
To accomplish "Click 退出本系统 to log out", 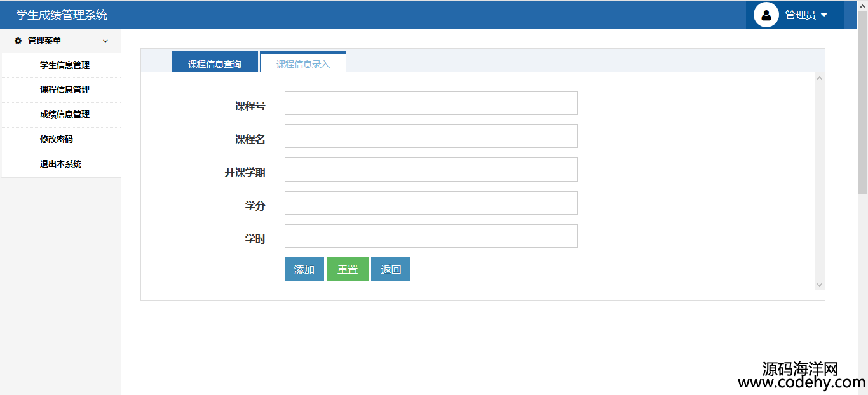I will pos(60,164).
